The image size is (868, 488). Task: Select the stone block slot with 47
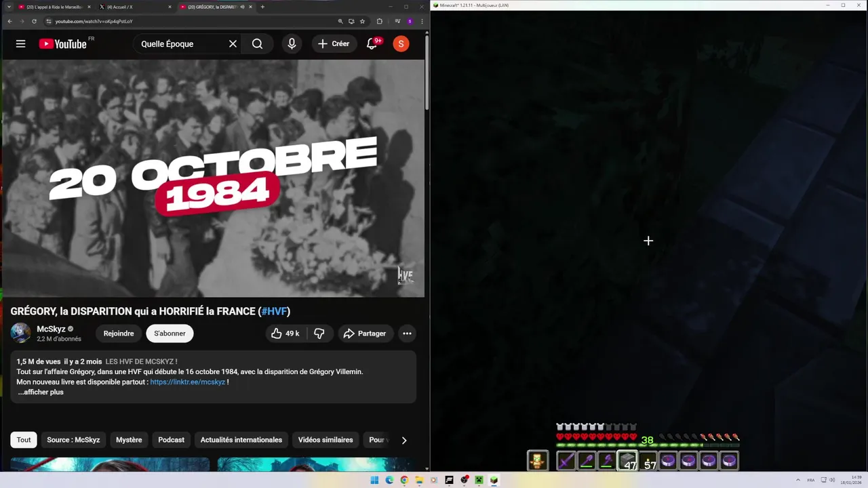coord(627,461)
